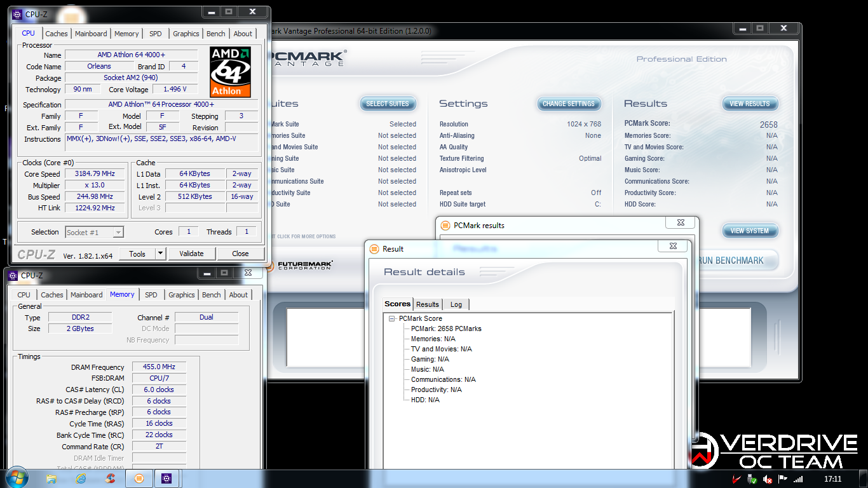Click the CPU-Z title bar icon of the processor window
868x488 pixels.
[17, 14]
